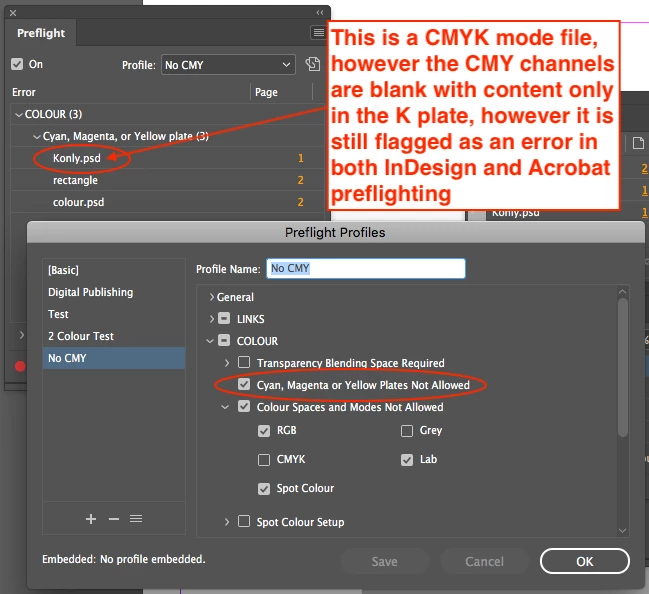The height and width of the screenshot is (594, 649).
Task: Collapse the COLOUR section in profile settings
Action: [x=210, y=341]
